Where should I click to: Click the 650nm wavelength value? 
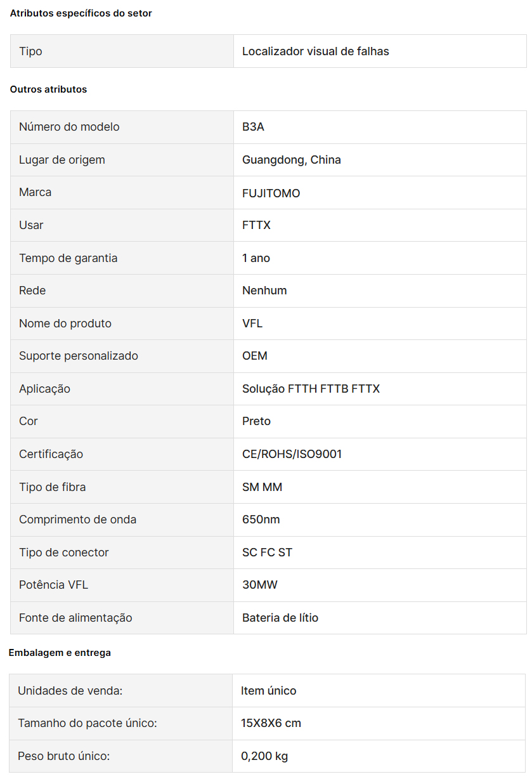click(261, 520)
